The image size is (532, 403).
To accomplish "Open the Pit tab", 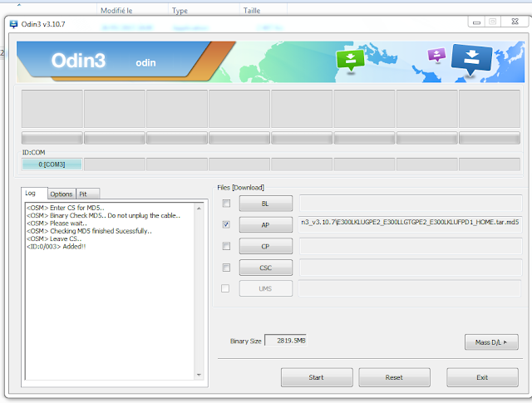I will point(87,194).
